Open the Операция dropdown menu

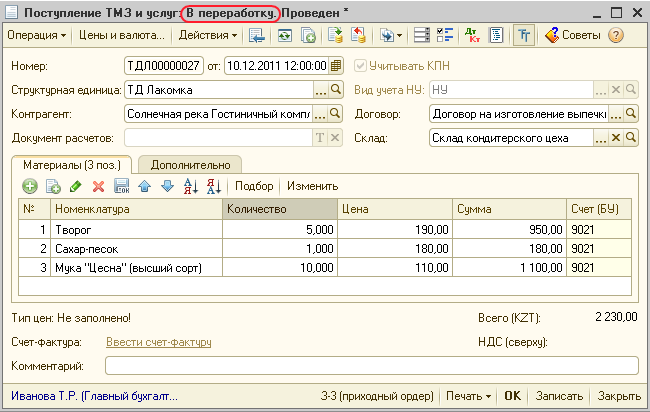coord(37,35)
